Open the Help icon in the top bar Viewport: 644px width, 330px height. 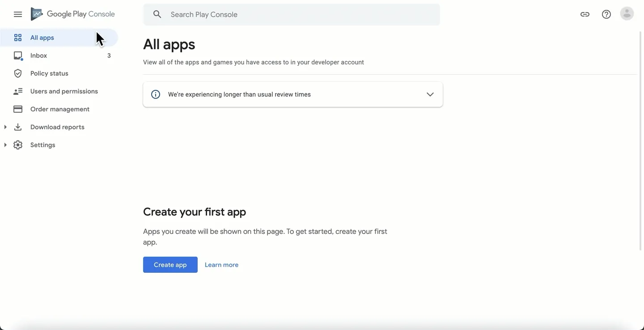pyautogui.click(x=606, y=14)
